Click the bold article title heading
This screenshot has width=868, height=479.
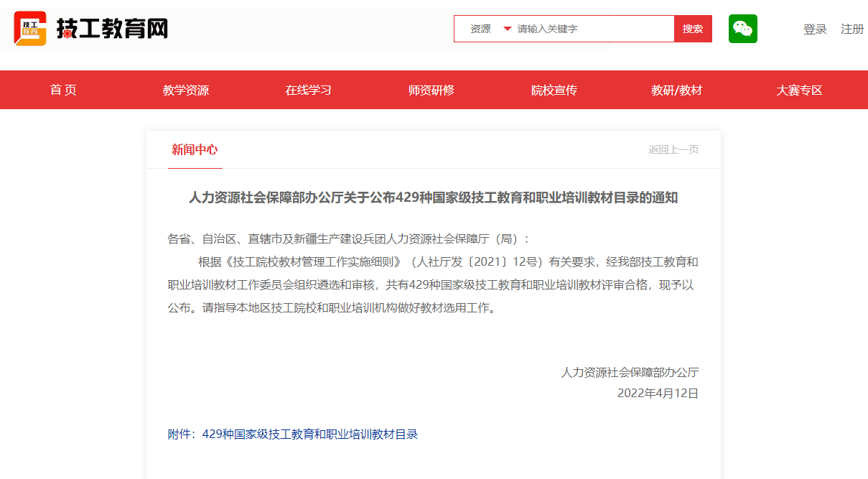(x=433, y=197)
